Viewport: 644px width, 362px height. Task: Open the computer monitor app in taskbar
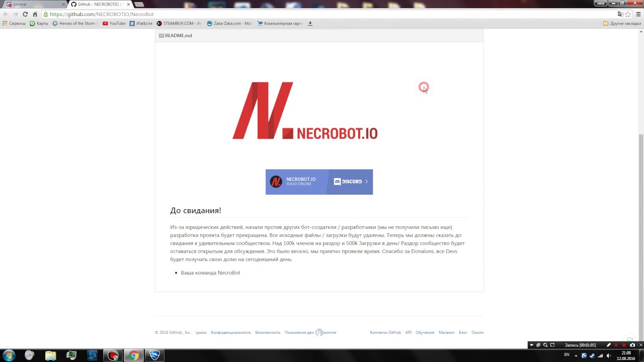71,355
